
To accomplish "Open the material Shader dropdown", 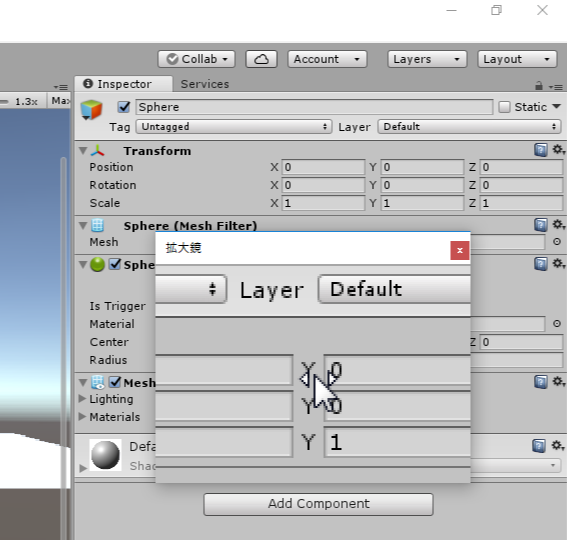I will tap(515, 465).
